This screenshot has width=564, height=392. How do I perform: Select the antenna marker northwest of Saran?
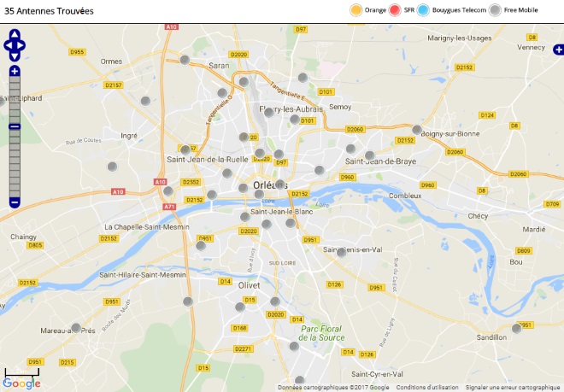185,60
